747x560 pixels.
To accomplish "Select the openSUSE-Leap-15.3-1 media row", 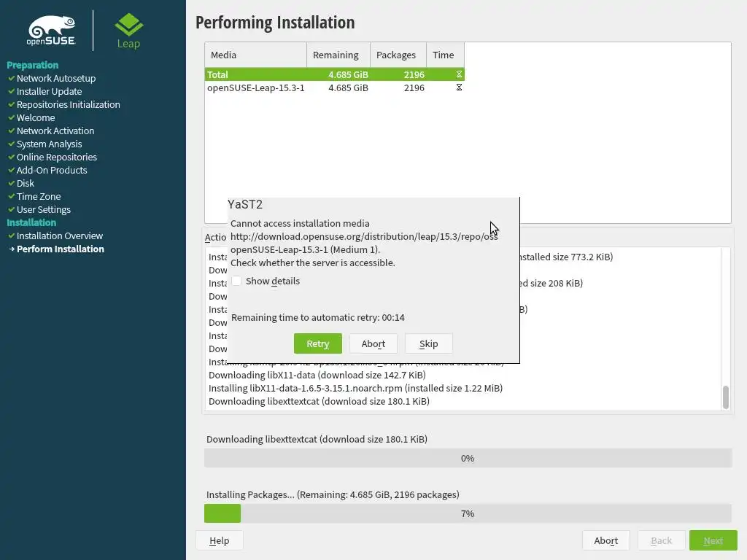I will coord(334,87).
